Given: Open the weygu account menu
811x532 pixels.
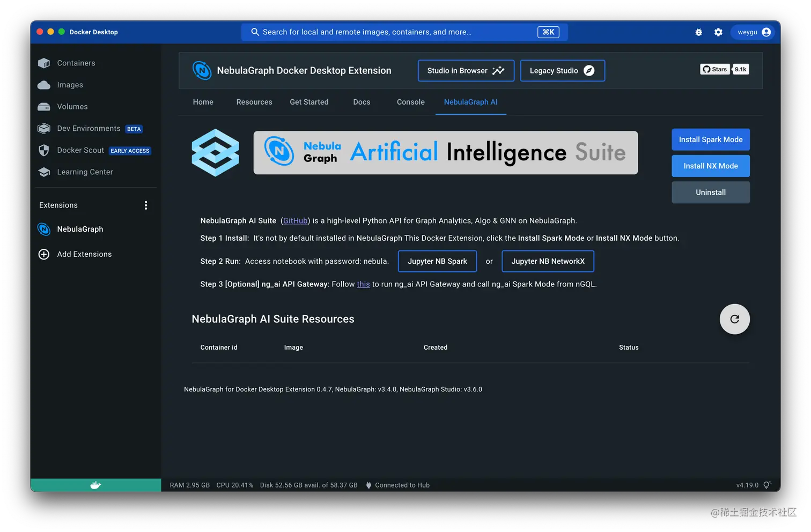Looking at the screenshot, I should 754,32.
